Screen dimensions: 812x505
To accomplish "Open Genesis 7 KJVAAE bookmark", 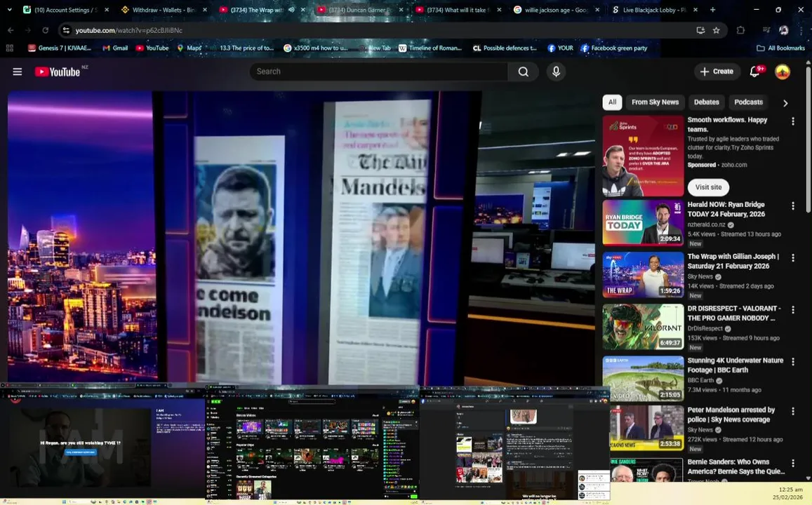I will point(60,48).
